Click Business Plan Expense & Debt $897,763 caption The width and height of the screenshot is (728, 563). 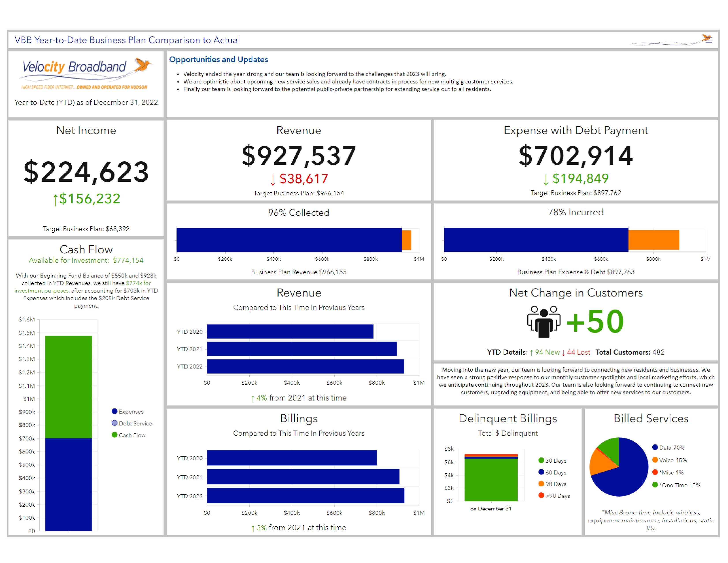click(x=576, y=272)
